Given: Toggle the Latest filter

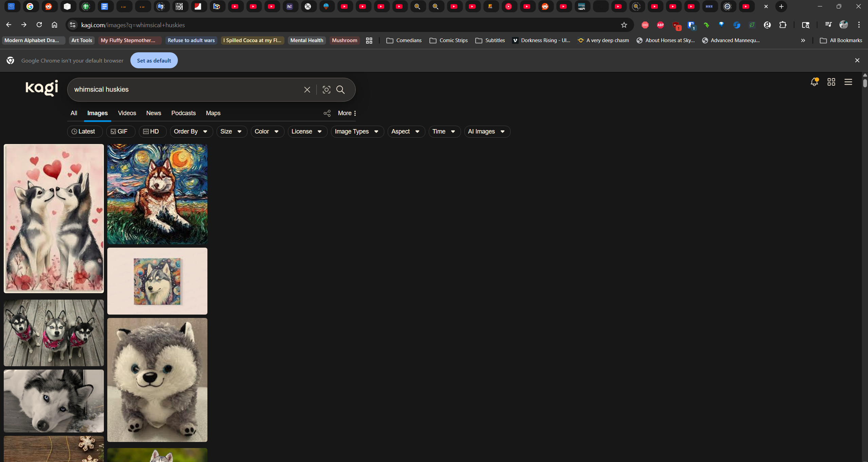Looking at the screenshot, I should click(x=84, y=132).
